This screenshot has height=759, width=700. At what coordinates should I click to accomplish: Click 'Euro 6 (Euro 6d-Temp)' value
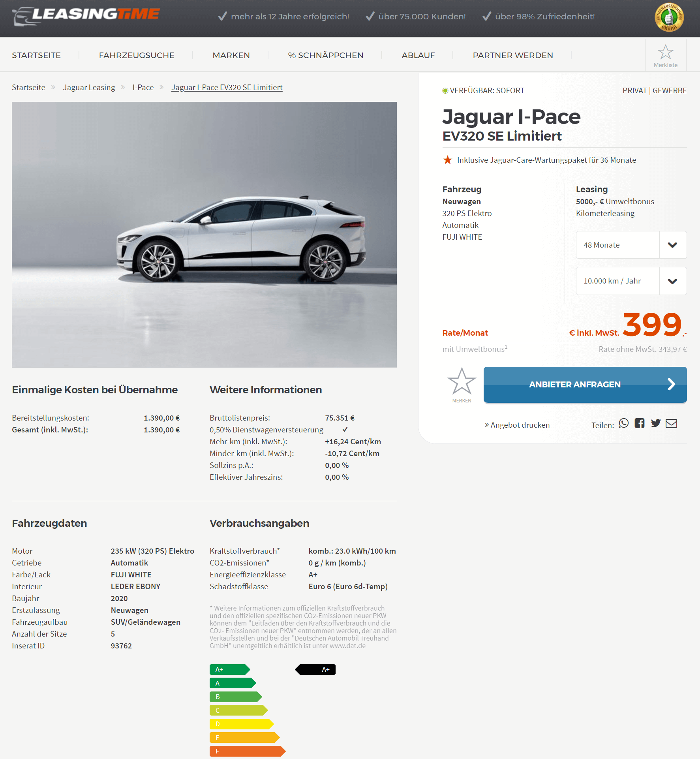pos(348,586)
